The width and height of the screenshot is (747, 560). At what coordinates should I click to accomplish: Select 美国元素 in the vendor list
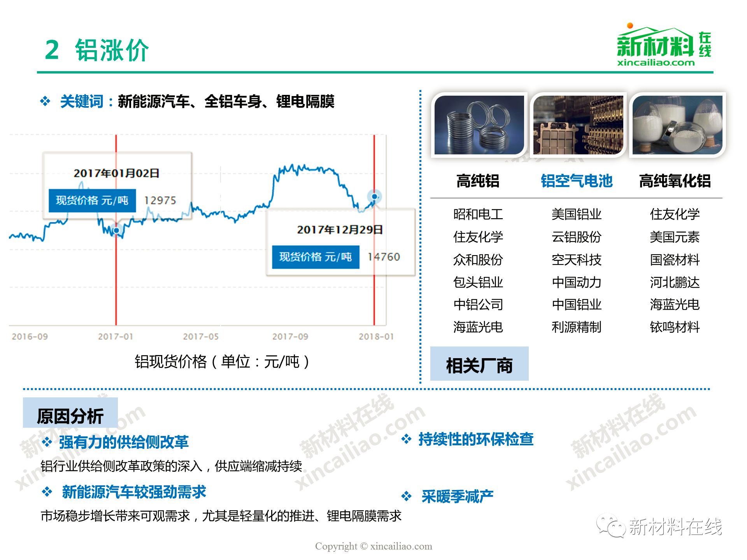[675, 237]
